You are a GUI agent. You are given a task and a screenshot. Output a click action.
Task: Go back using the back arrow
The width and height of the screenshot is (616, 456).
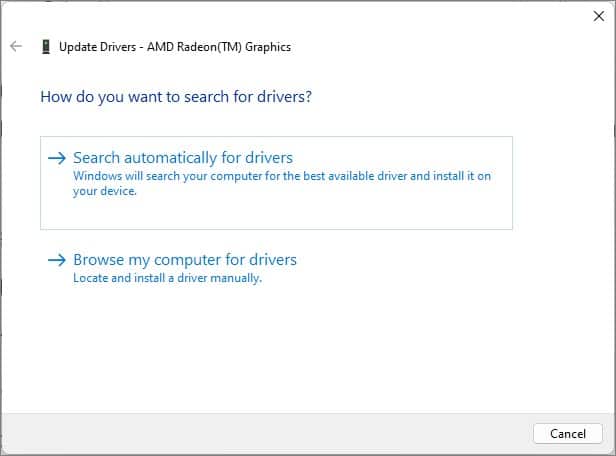coord(16,46)
